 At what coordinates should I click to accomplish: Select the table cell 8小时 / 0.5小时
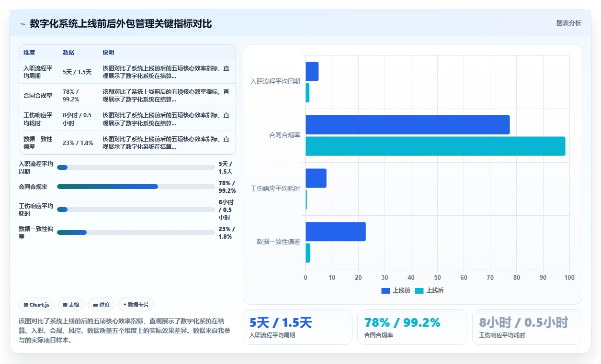(77, 119)
